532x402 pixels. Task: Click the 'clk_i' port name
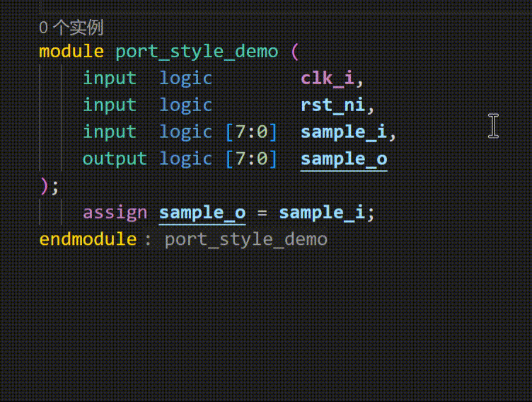pos(327,79)
